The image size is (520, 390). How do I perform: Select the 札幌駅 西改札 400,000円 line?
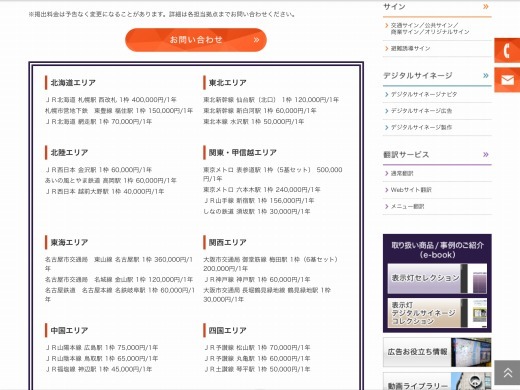111,100
